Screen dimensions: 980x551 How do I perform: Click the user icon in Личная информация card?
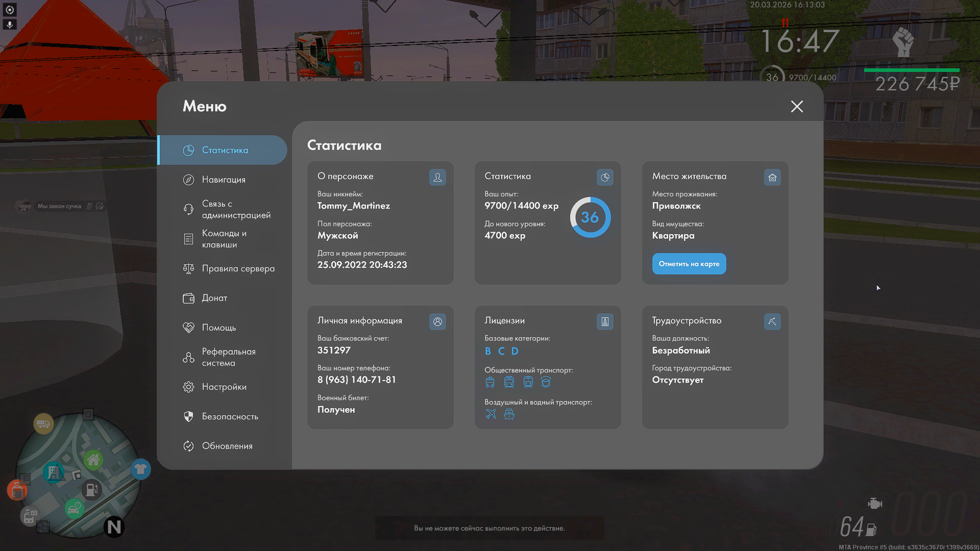437,321
